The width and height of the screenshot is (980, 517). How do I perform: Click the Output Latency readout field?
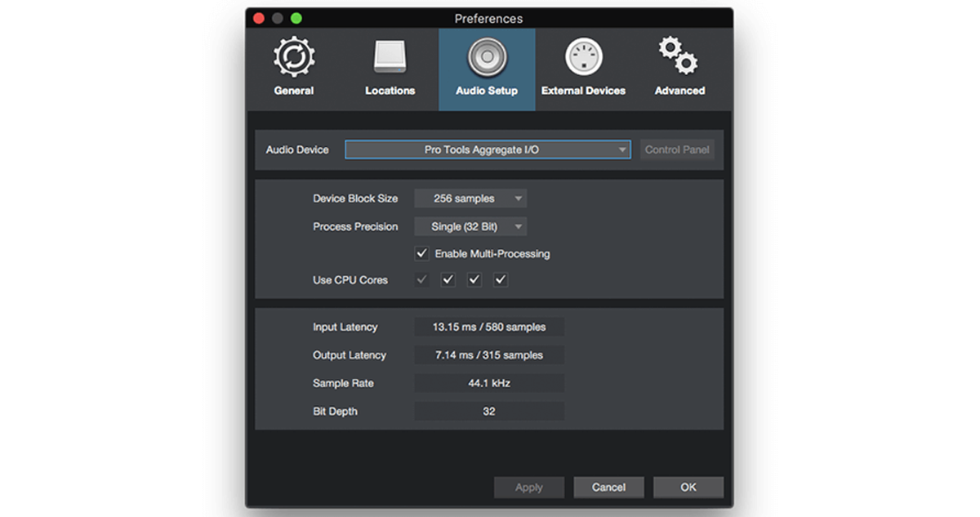click(x=488, y=354)
